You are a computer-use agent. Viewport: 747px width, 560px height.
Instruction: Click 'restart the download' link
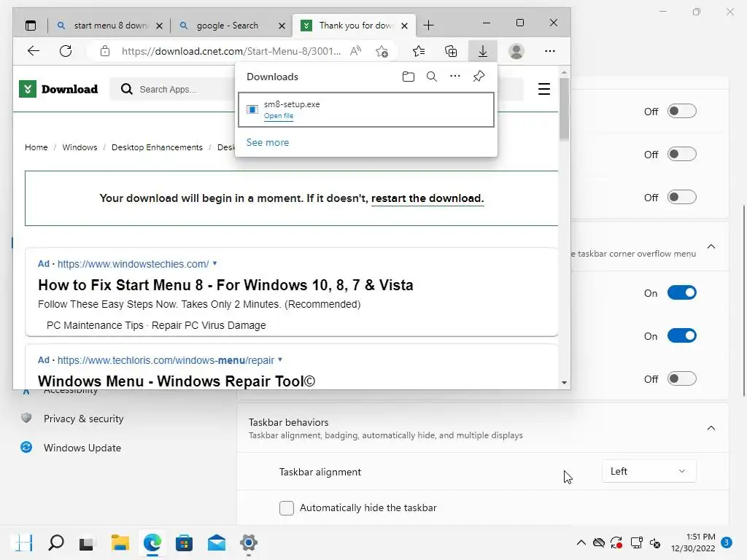(427, 198)
